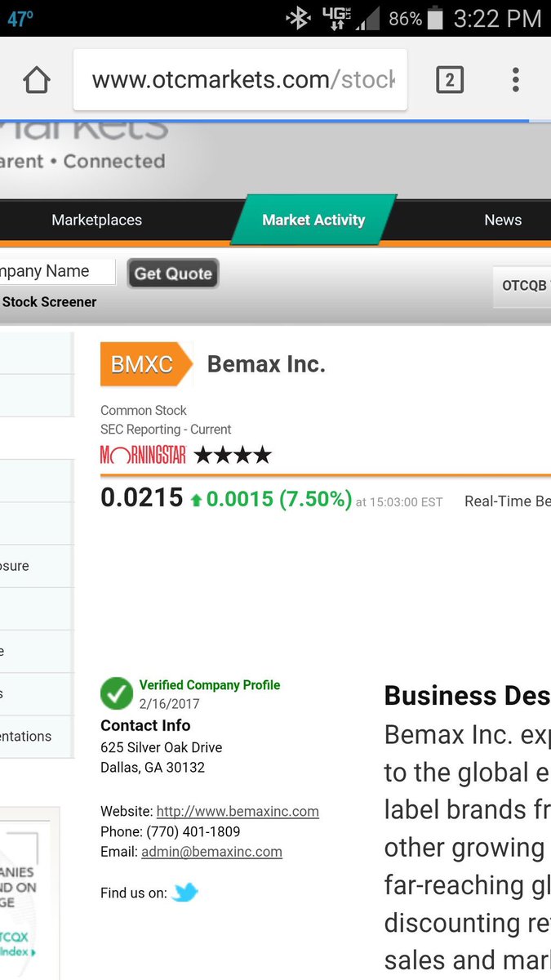Select the Market Activity tab
Viewport: 551px width, 980px height.
point(313,220)
